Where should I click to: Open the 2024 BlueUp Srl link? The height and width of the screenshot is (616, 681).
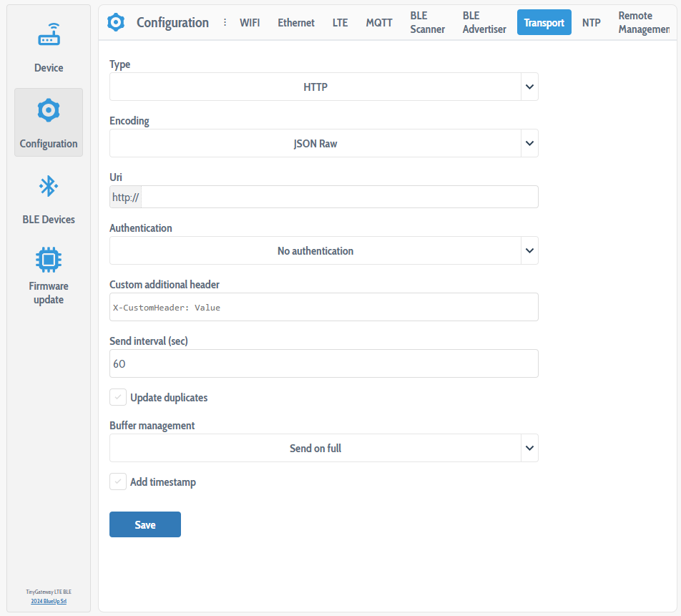(49, 602)
